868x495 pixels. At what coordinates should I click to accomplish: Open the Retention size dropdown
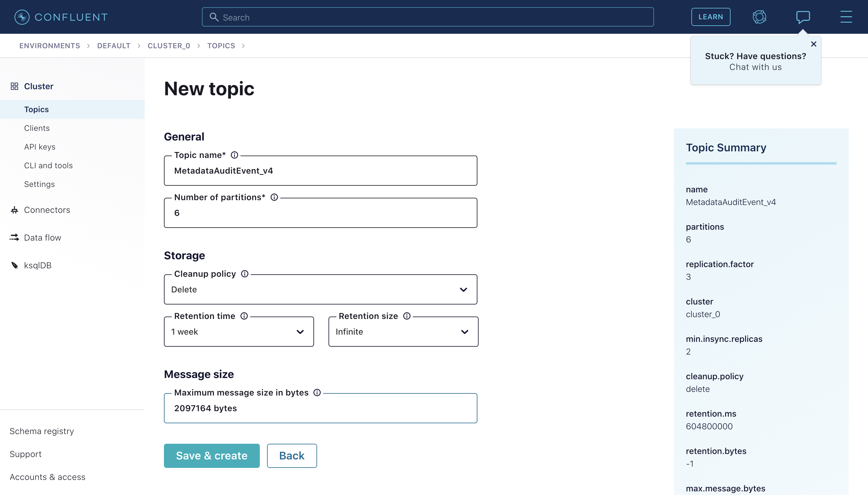[464, 332]
